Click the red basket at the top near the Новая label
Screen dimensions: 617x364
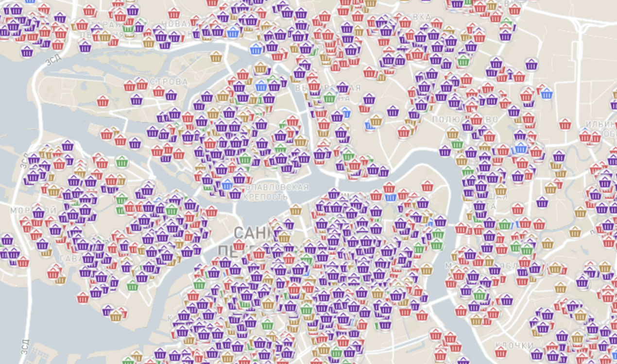pyautogui.click(x=174, y=13)
